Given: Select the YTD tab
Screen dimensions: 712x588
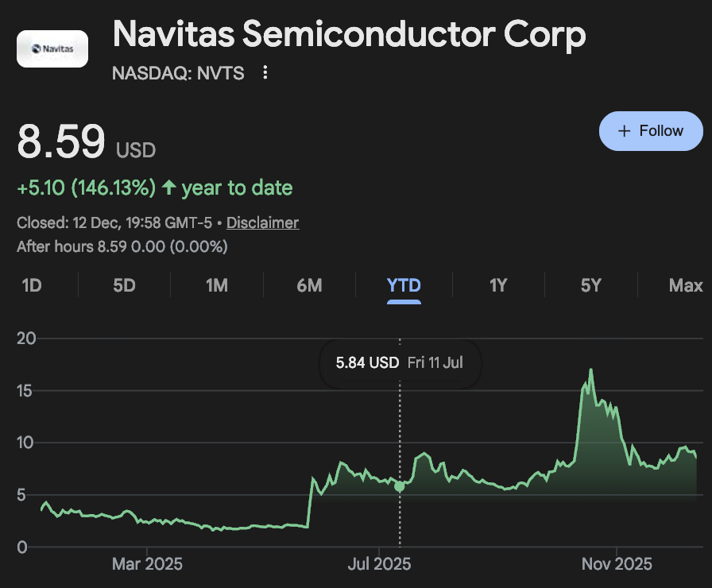Looking at the screenshot, I should (x=404, y=285).
